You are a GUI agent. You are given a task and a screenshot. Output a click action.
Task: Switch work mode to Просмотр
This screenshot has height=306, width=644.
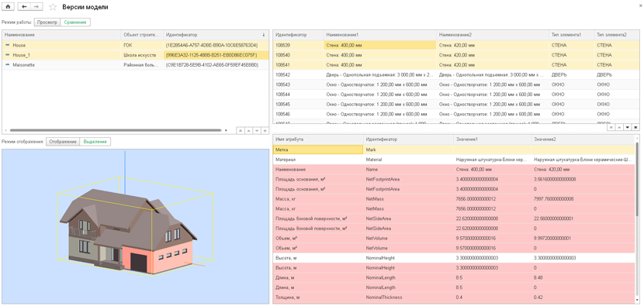click(x=47, y=22)
